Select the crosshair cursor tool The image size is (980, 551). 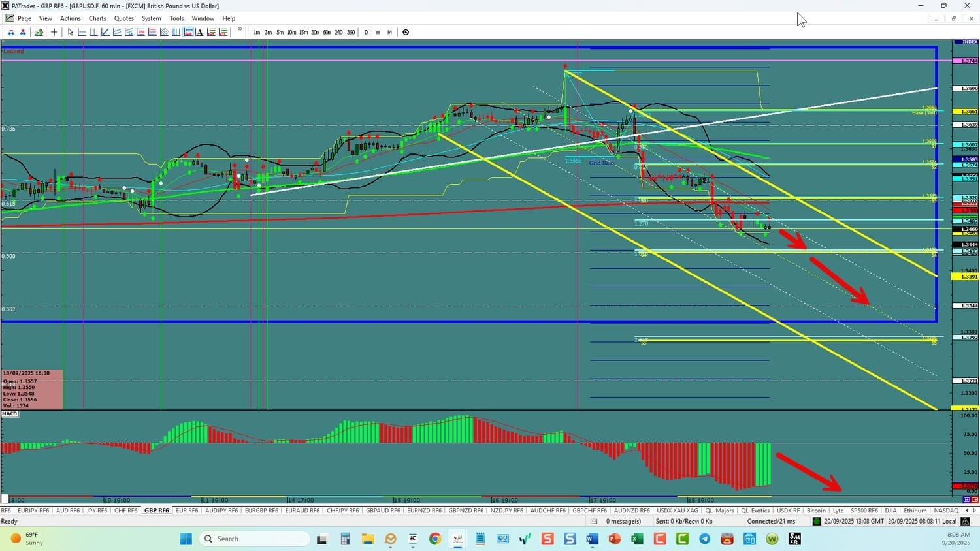54,32
